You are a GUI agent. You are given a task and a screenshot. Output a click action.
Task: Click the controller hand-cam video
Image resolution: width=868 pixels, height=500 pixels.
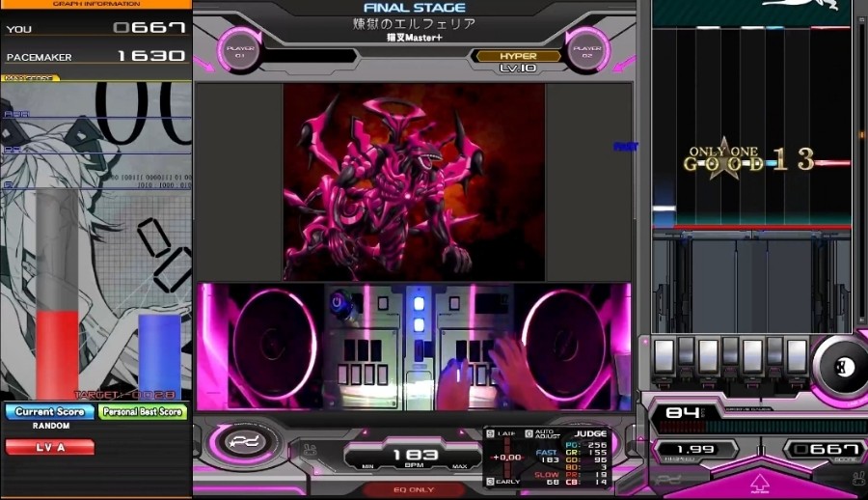click(x=414, y=347)
